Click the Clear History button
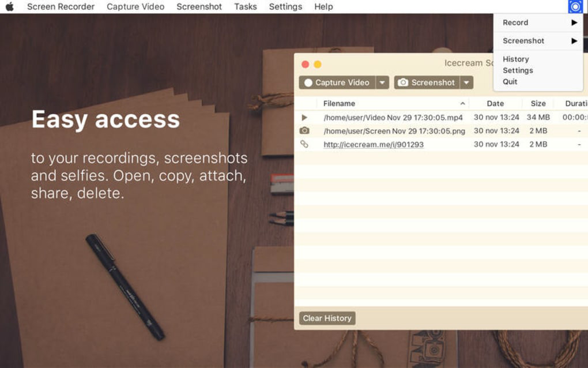This screenshot has width=588, height=368. [x=327, y=318]
